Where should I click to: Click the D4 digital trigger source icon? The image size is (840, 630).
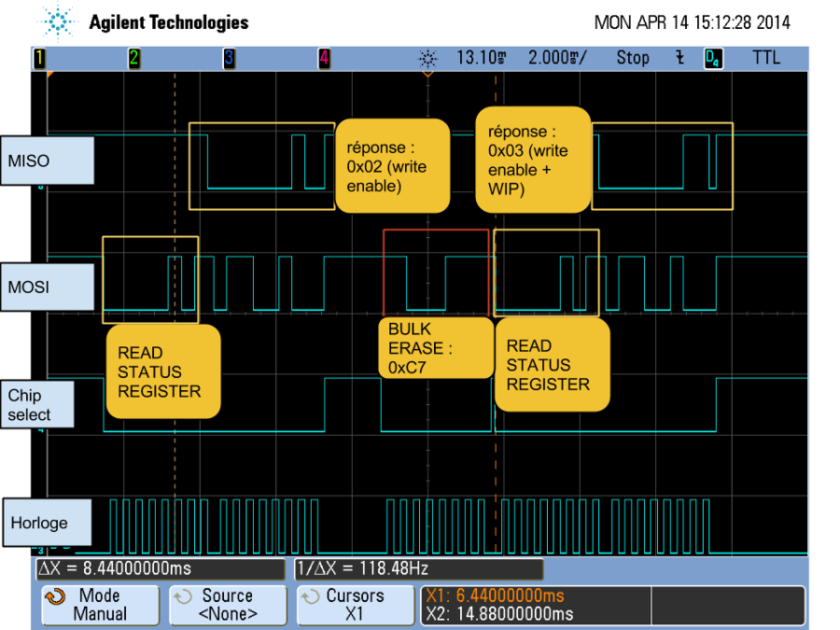click(713, 59)
